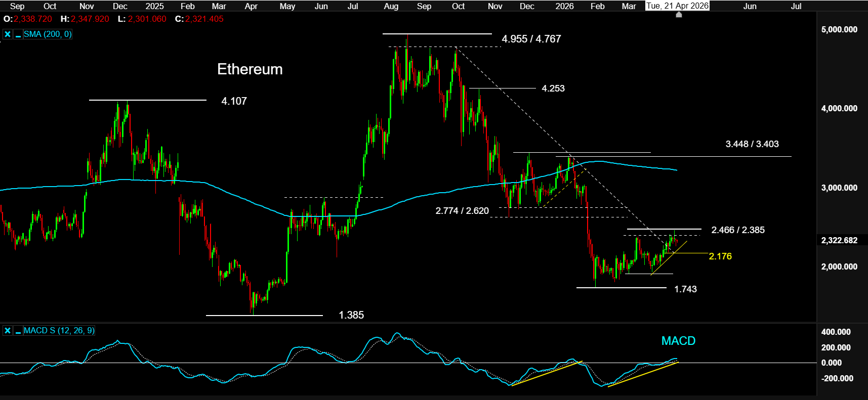
Task: Select the High value 2,347.920
Action: click(90, 19)
